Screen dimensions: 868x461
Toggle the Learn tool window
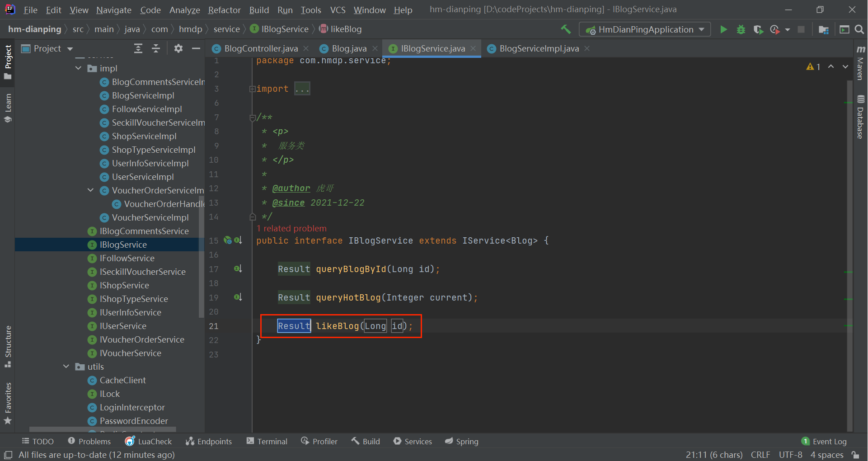point(8,108)
